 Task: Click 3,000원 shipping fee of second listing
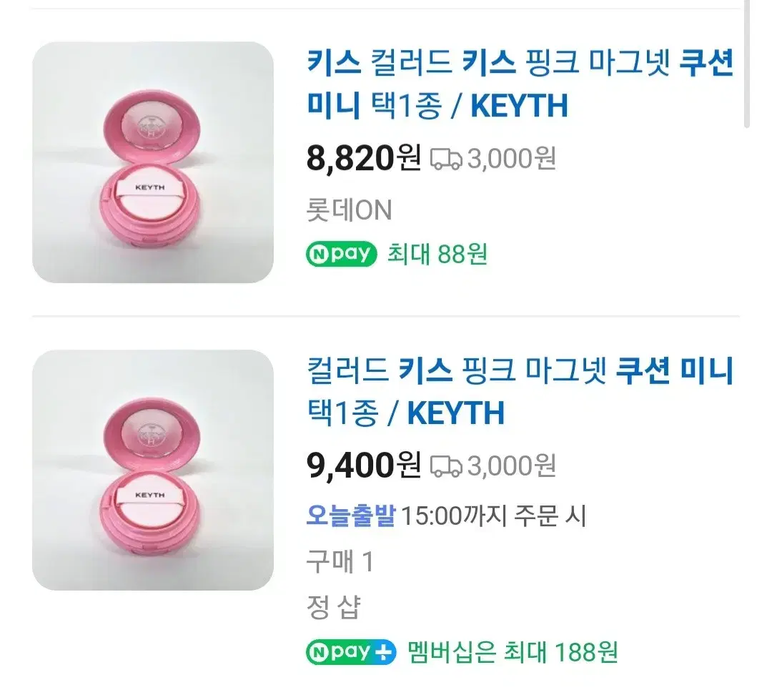coord(512,466)
